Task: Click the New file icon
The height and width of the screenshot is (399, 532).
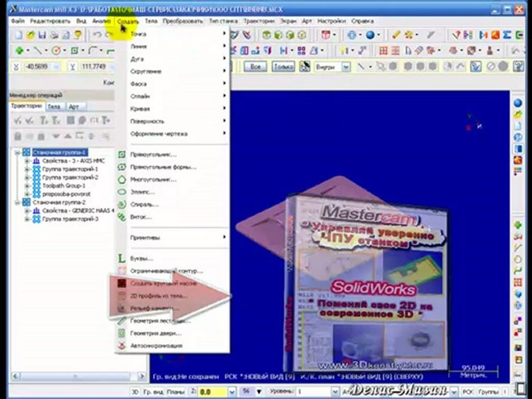Action: (19, 34)
